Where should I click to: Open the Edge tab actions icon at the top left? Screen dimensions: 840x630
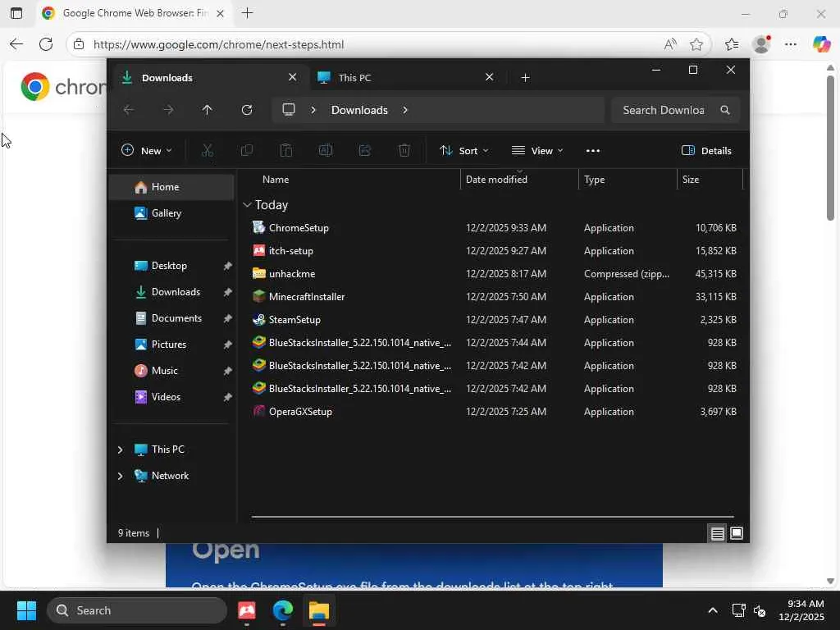pos(16,13)
